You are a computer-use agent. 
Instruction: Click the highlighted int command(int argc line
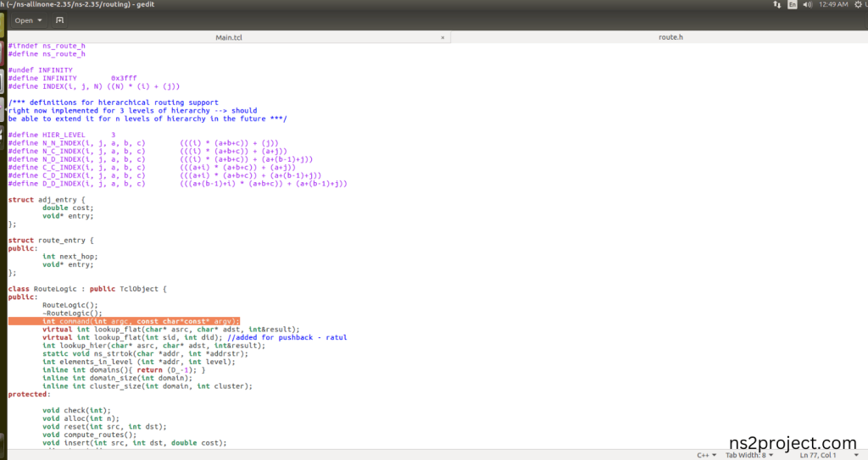pos(124,321)
